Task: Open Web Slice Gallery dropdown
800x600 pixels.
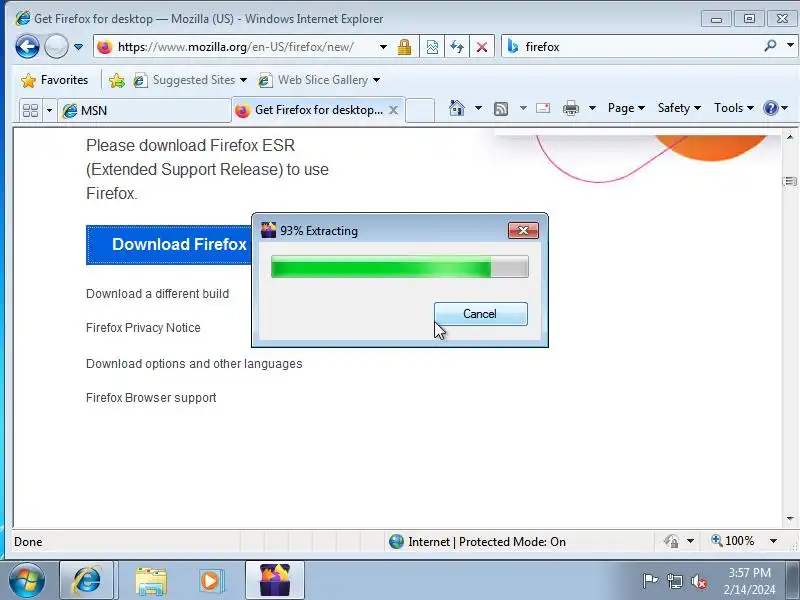Action: [x=319, y=80]
